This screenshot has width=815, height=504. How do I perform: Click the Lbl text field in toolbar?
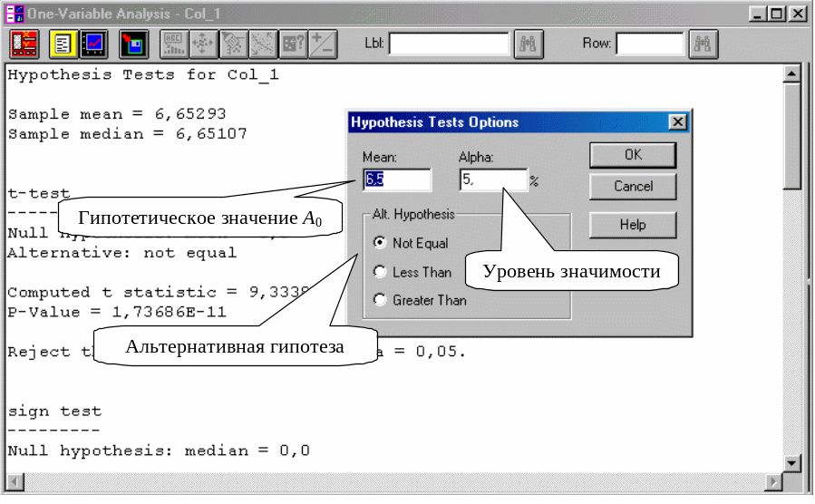[x=449, y=44]
